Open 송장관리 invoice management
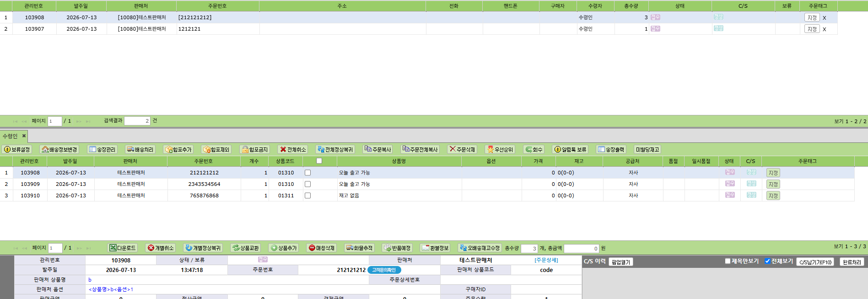This screenshot has height=299, width=868. pyautogui.click(x=102, y=149)
